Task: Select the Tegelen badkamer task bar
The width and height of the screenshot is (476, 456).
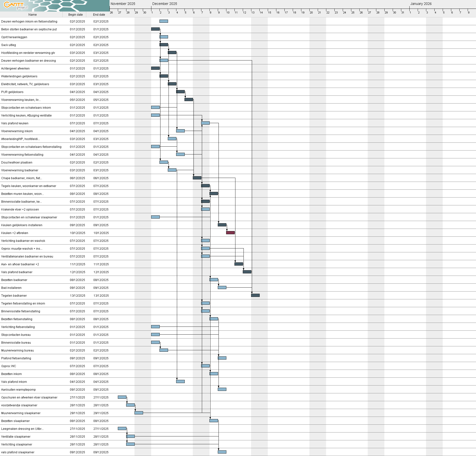Action: 255,295
